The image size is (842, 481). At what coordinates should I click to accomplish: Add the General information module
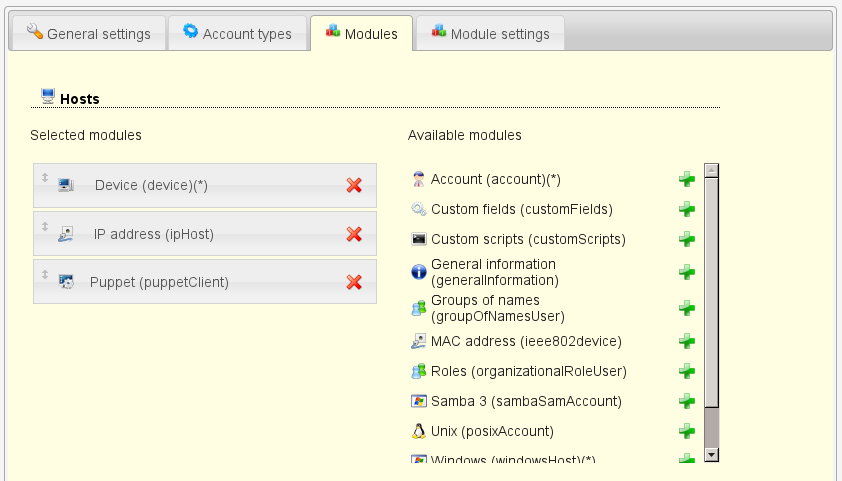687,272
